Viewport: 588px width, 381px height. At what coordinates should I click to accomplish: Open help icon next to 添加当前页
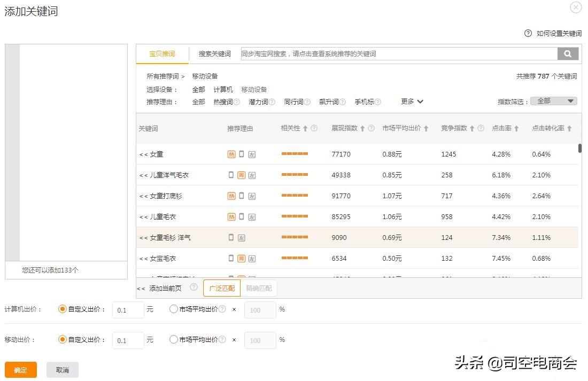194,287
